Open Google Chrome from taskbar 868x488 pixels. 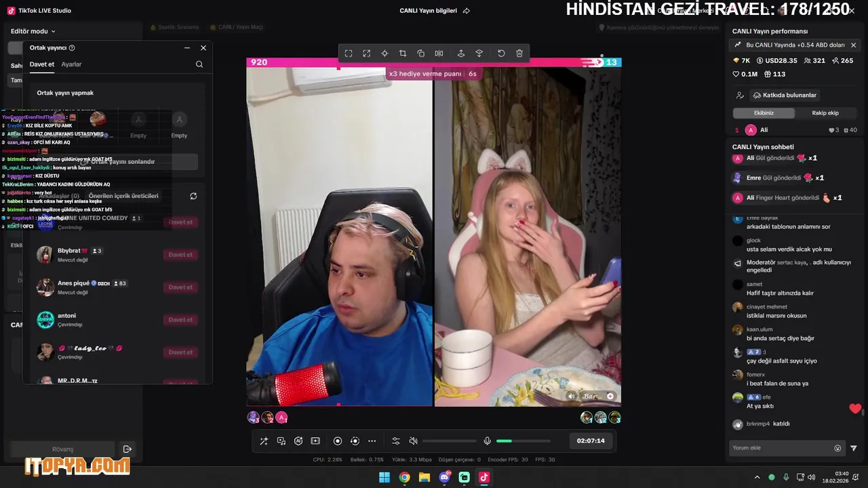click(x=404, y=477)
